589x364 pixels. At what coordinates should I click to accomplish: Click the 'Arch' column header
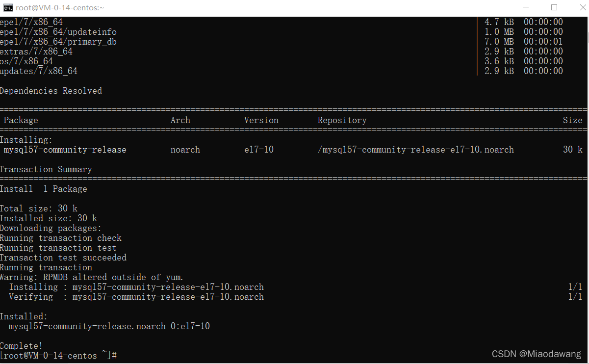click(x=180, y=120)
